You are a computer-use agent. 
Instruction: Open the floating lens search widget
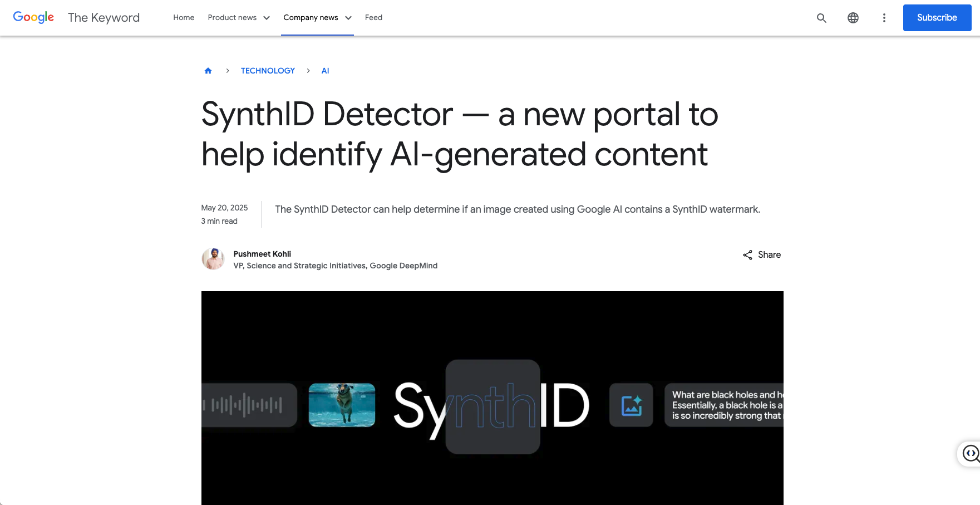[x=971, y=454]
